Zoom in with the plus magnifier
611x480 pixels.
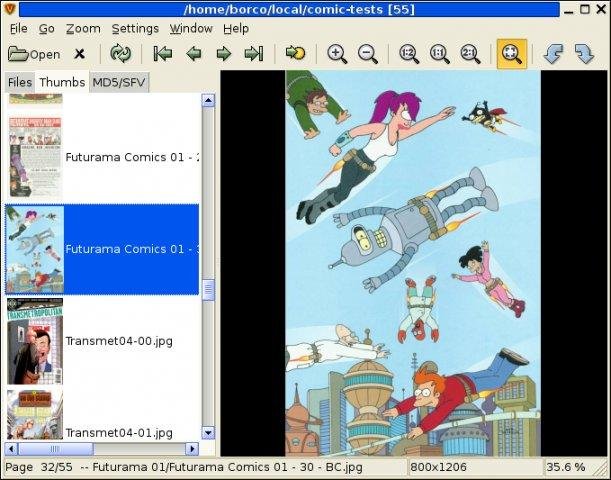[x=337, y=54]
